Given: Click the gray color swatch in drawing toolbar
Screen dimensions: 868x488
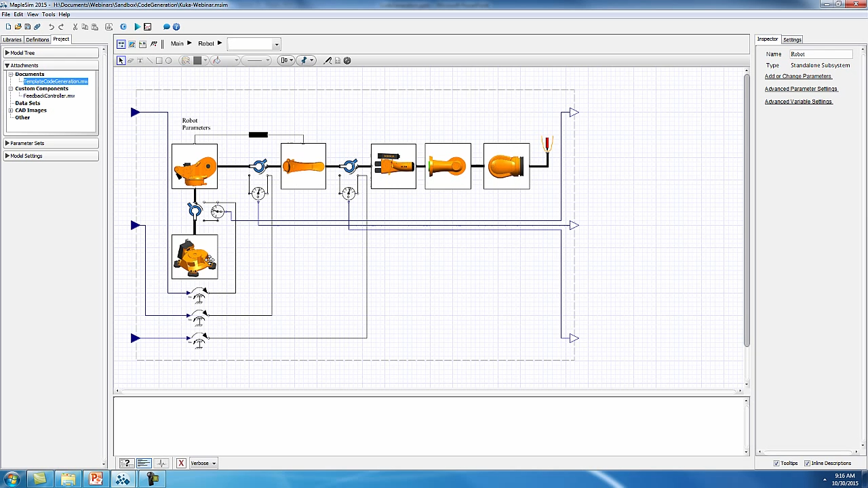Looking at the screenshot, I should pyautogui.click(x=197, y=60).
